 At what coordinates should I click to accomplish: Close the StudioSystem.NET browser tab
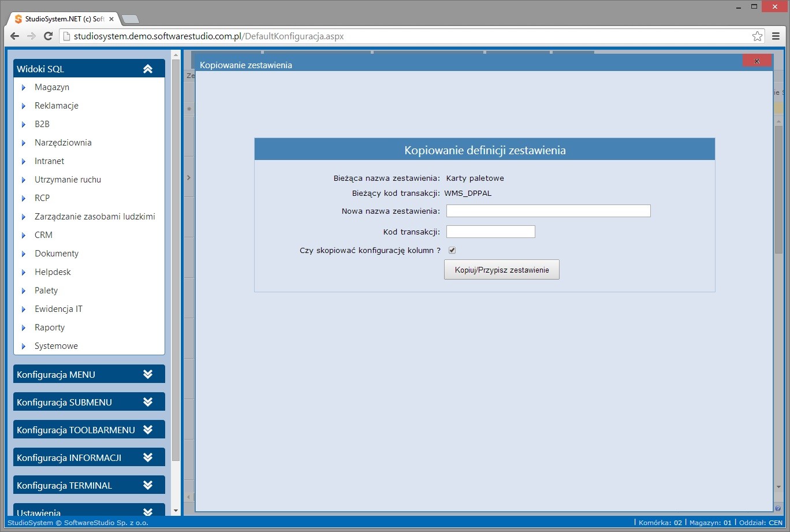111,19
